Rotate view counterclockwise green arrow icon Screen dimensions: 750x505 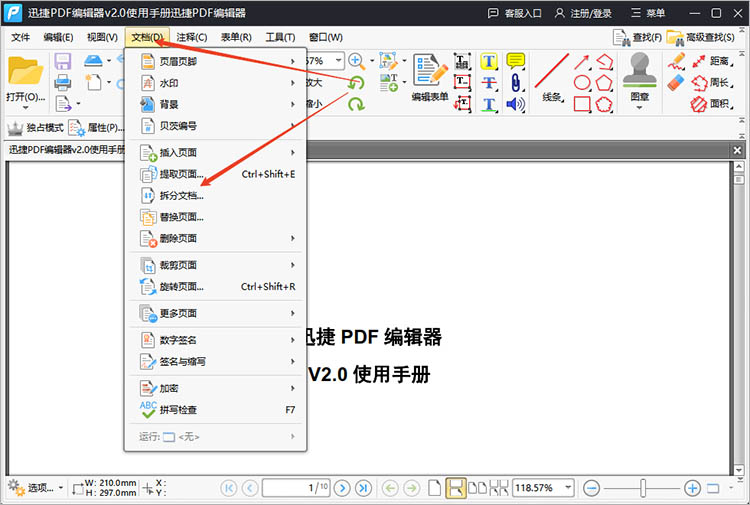[356, 83]
